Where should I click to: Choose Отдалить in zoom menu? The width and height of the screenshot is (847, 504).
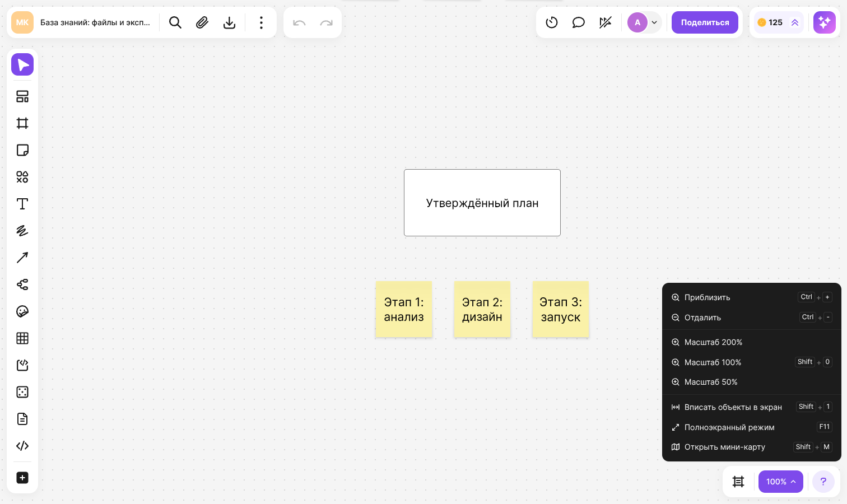[752, 318]
